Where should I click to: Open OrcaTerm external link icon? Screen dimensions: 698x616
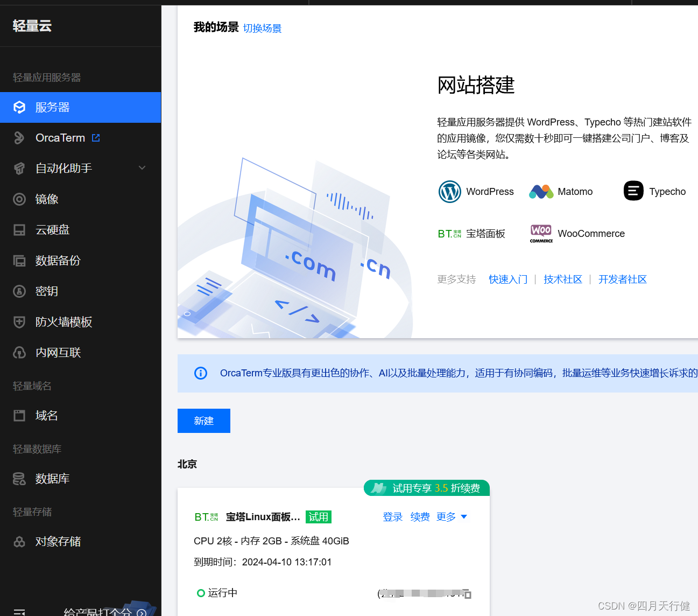[96, 138]
